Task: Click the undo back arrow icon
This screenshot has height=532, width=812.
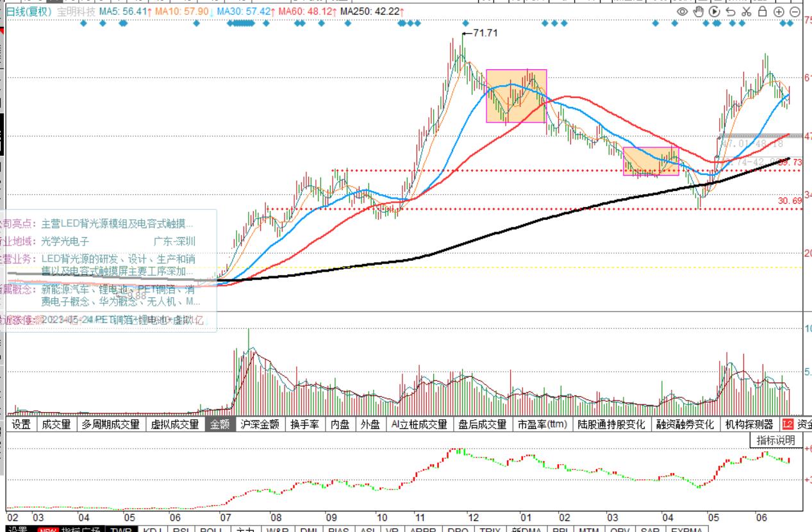Action: click(x=731, y=12)
